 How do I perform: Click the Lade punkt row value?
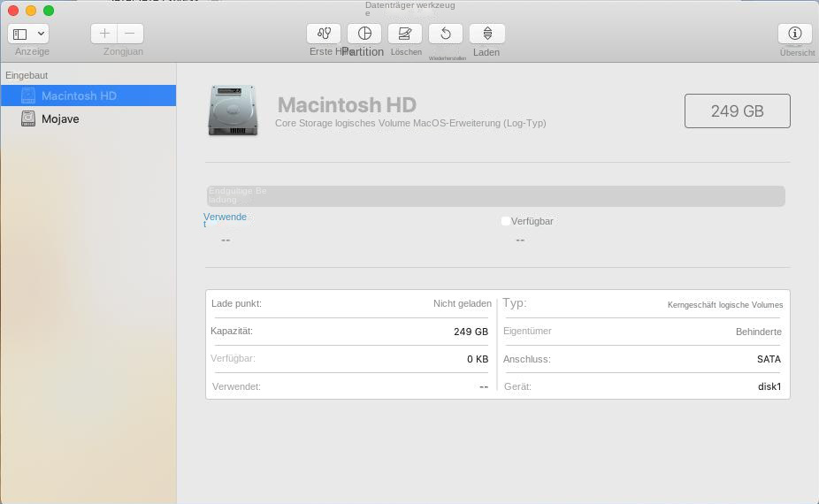tap(462, 303)
